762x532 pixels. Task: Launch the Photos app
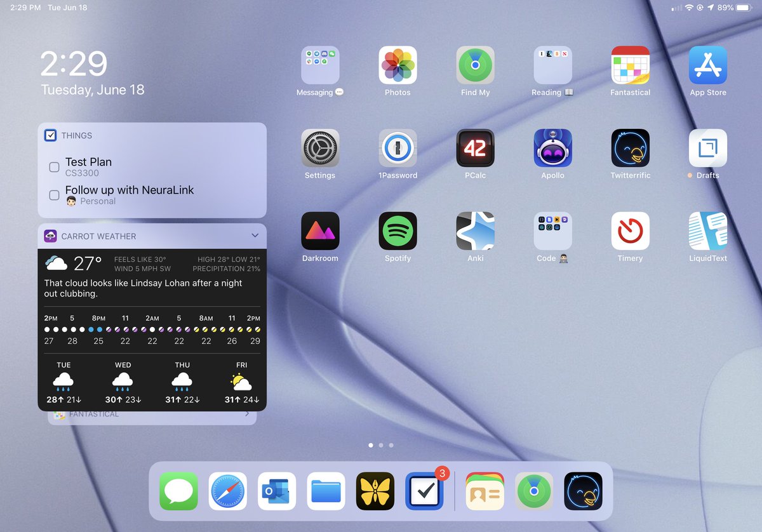pyautogui.click(x=398, y=65)
